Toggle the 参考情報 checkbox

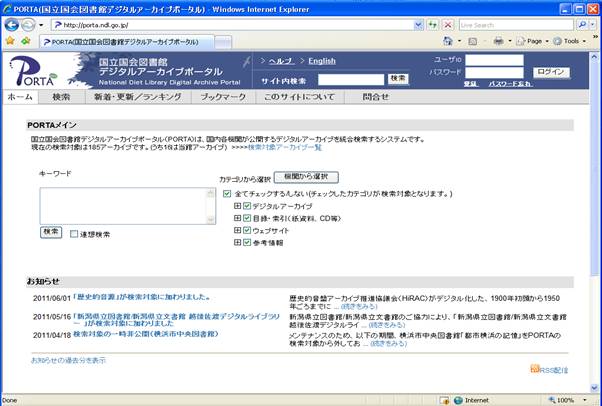coord(247,243)
